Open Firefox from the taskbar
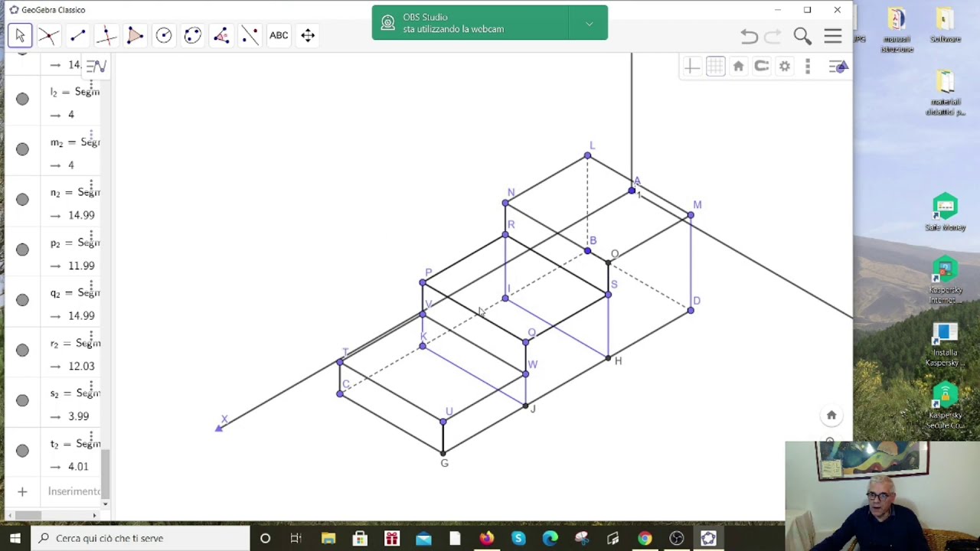 [x=486, y=538]
